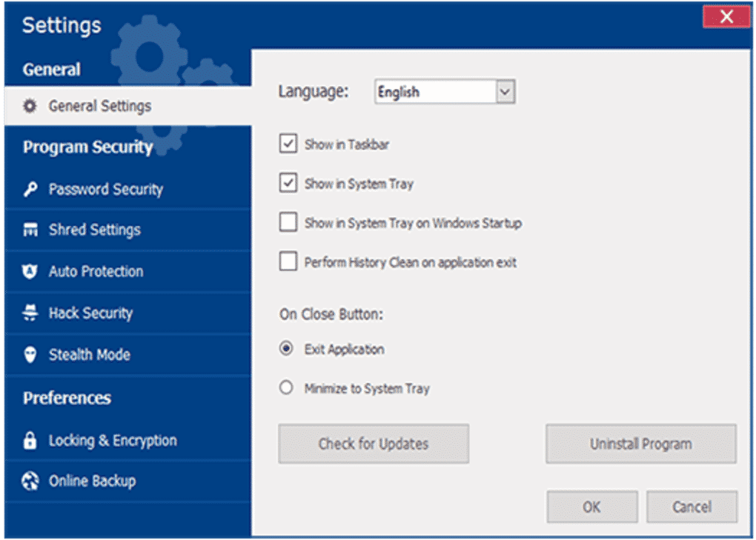Choose the Exit Application radio button
756x540 pixels.
click(x=286, y=349)
